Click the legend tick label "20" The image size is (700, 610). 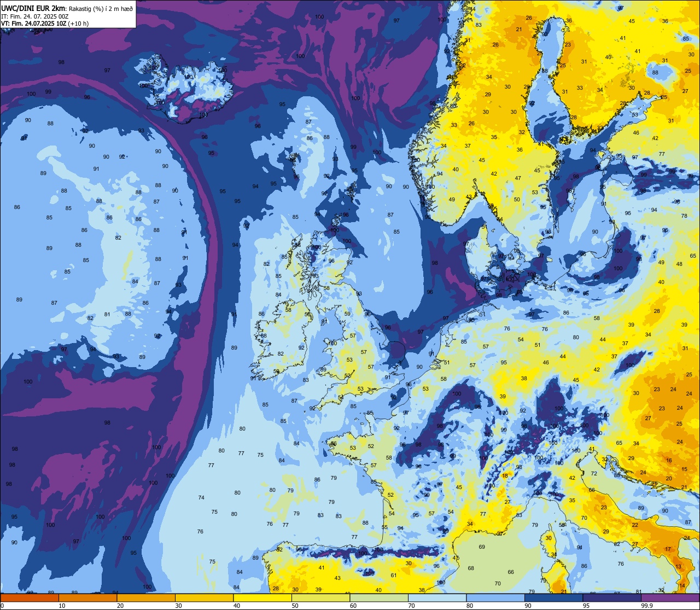click(x=120, y=606)
